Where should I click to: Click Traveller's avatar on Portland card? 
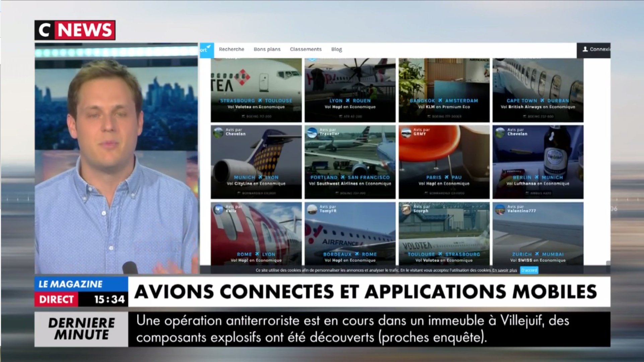click(312, 132)
